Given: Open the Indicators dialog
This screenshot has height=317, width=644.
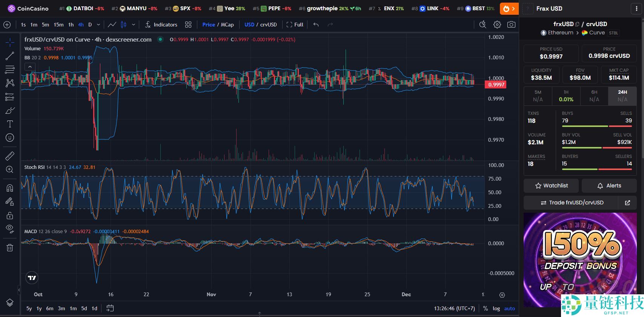Looking at the screenshot, I should 161,25.
